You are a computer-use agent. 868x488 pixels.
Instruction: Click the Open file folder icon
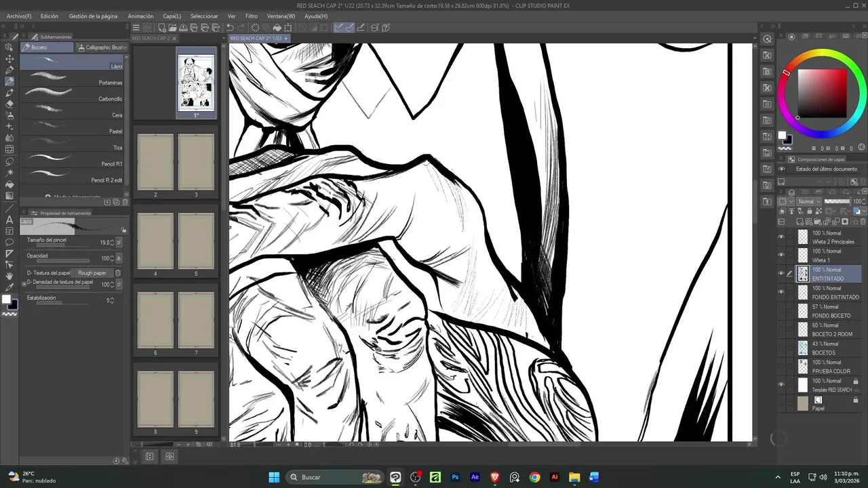click(x=172, y=28)
